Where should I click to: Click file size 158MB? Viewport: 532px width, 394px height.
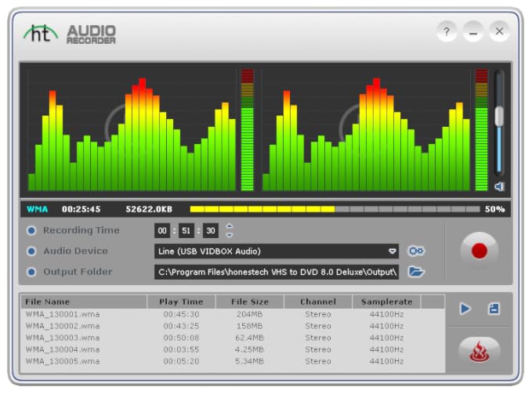click(x=249, y=326)
